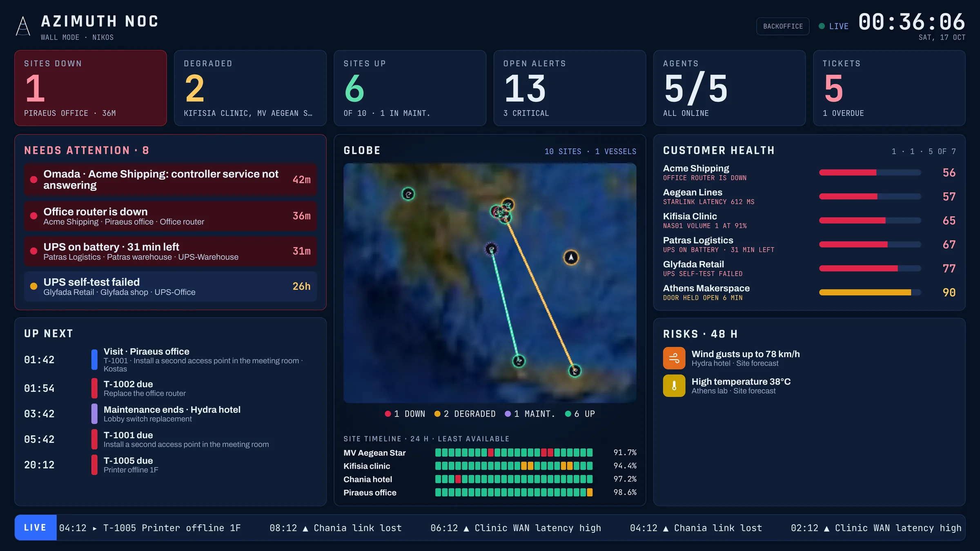Screen dimensions: 980x551
Task: Click the red dot on Omada alert
Action: [34, 180]
